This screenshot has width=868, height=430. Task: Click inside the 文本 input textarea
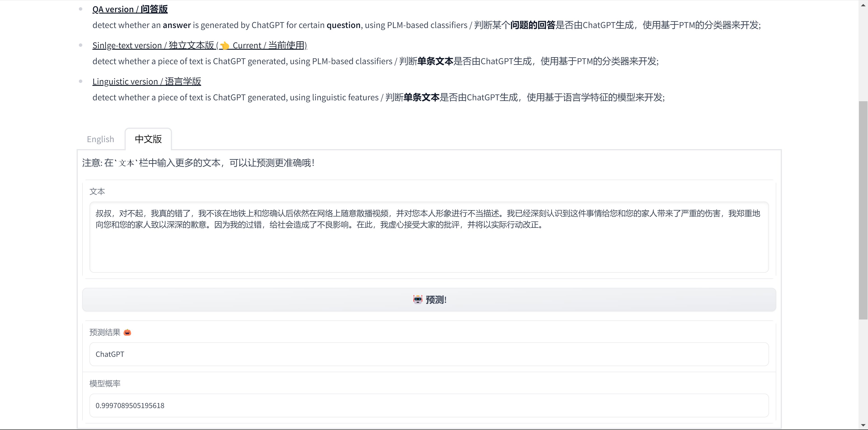coord(429,237)
